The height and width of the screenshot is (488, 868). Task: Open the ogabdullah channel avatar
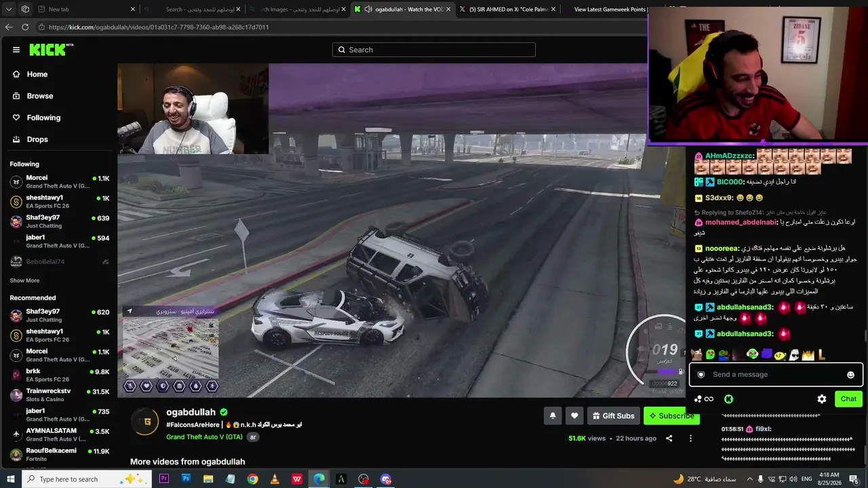point(146,422)
